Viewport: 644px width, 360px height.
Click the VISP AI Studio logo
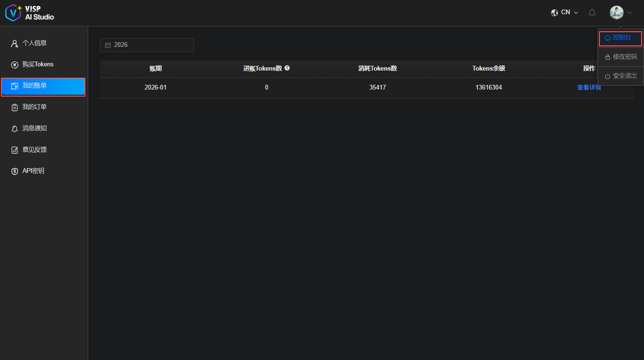click(29, 13)
